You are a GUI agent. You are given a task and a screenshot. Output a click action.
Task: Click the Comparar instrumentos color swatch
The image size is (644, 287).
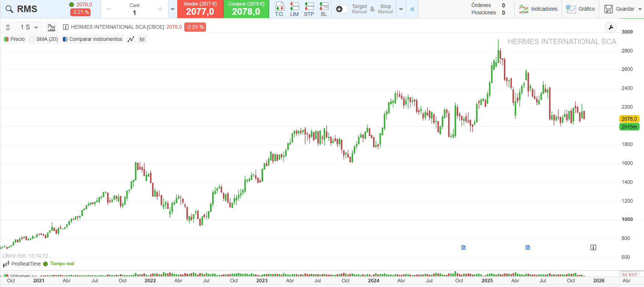pos(65,39)
